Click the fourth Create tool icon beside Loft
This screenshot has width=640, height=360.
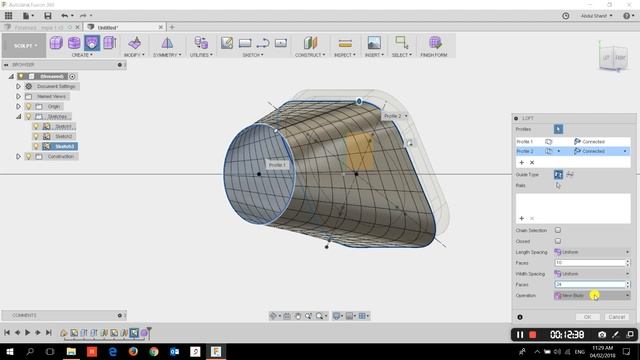pyautogui.click(x=109, y=42)
